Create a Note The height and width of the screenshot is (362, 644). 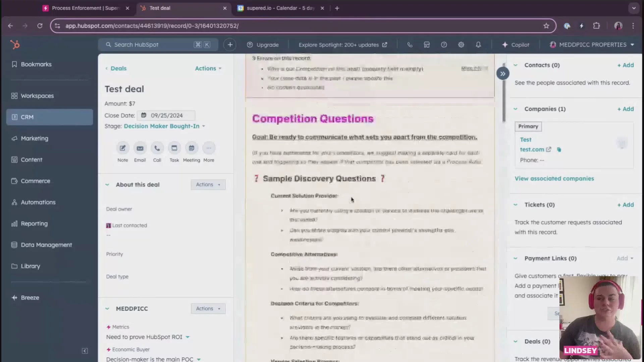pos(123,148)
